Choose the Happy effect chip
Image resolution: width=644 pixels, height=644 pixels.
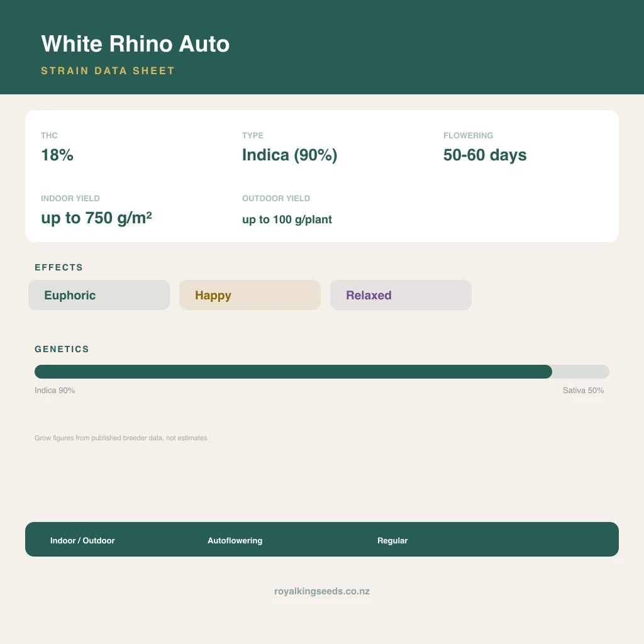(x=250, y=295)
